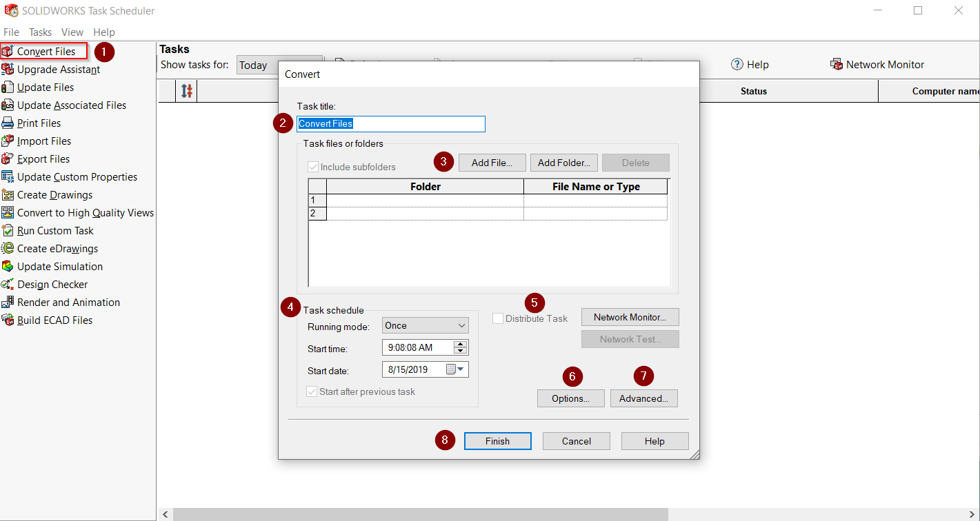Viewport: 980px width, 521px height.
Task: Click the Network Test button
Action: pyautogui.click(x=630, y=339)
